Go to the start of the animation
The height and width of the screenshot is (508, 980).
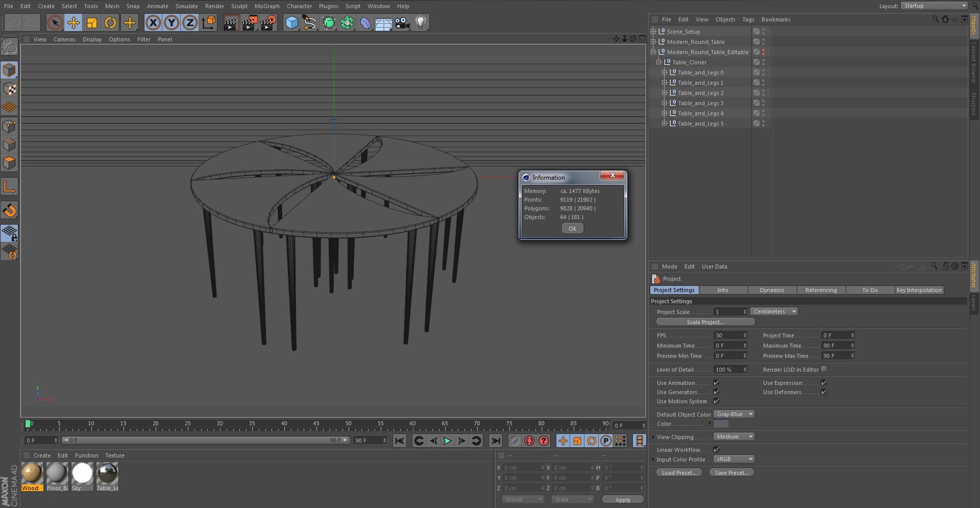[x=400, y=441]
